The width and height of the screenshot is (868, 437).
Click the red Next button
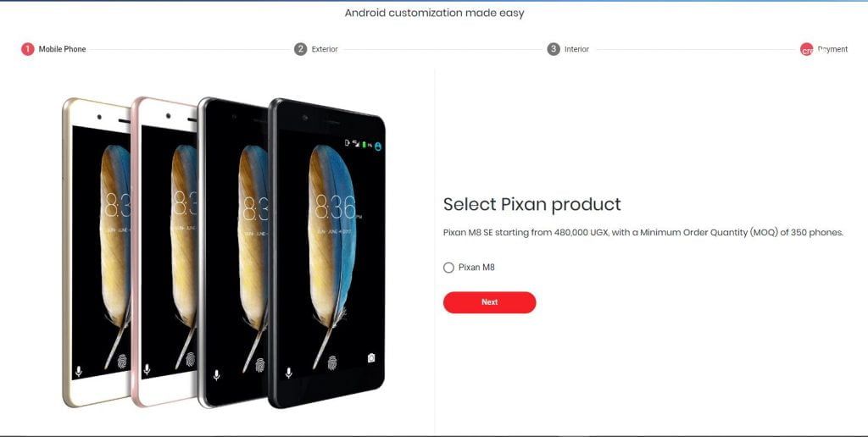click(x=489, y=302)
